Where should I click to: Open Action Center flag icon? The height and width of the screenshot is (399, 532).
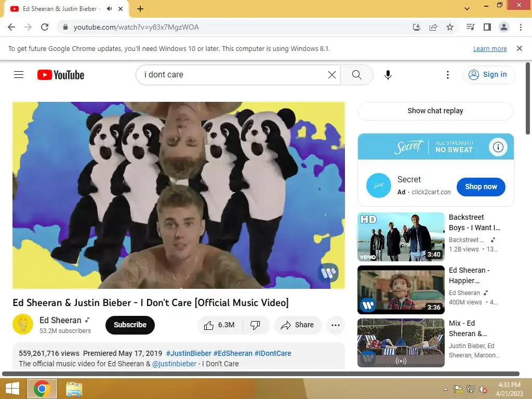pos(458,389)
